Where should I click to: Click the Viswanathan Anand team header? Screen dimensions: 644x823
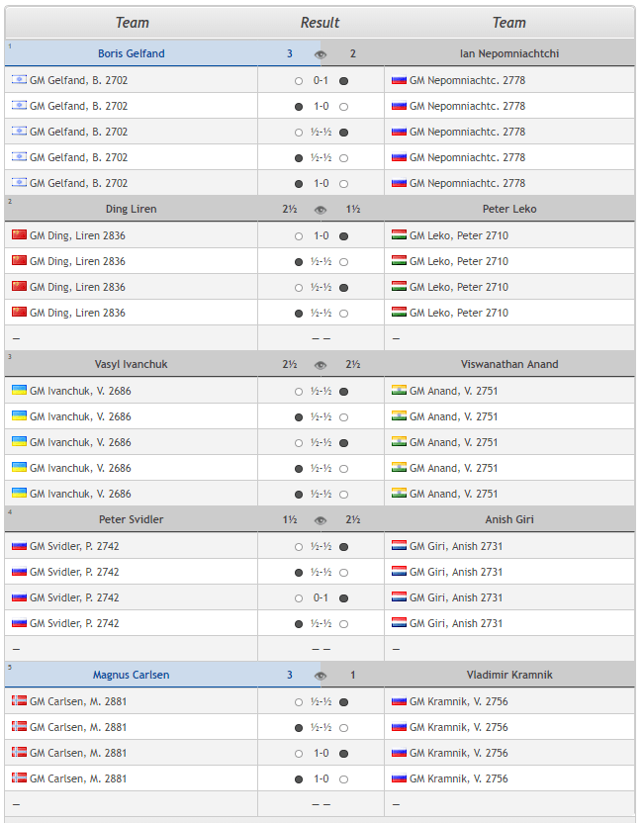(x=509, y=364)
